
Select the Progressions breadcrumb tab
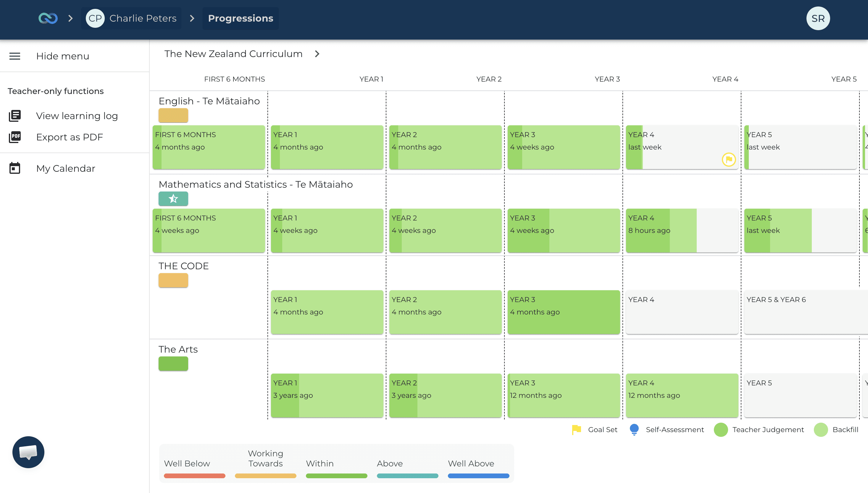click(x=240, y=18)
